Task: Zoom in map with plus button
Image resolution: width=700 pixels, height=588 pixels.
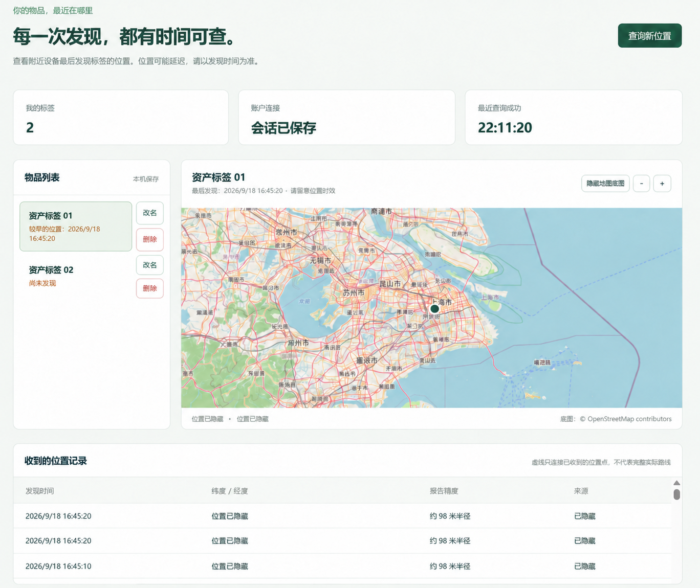Action: click(x=662, y=184)
